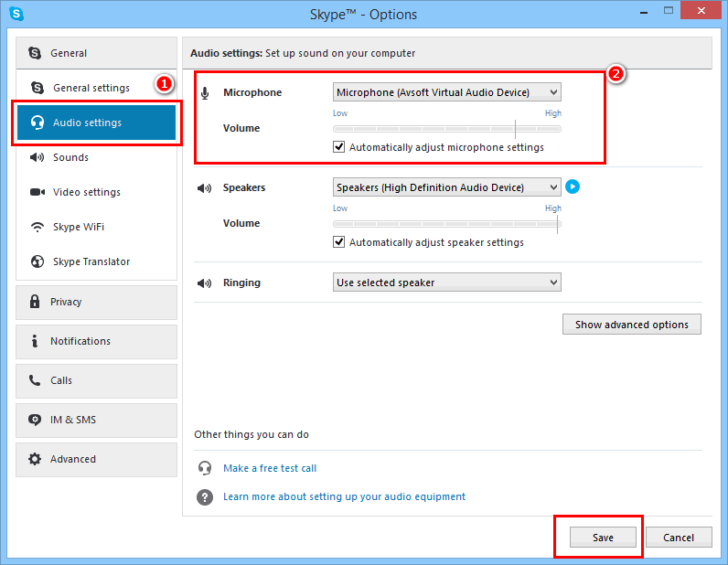
Task: Click the headset icon in Audio settings
Action: (x=37, y=123)
